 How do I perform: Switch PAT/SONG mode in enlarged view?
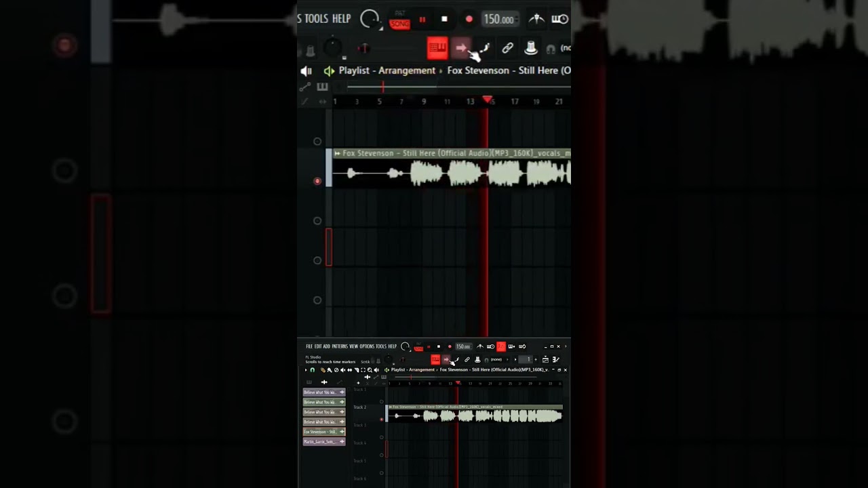click(x=399, y=20)
